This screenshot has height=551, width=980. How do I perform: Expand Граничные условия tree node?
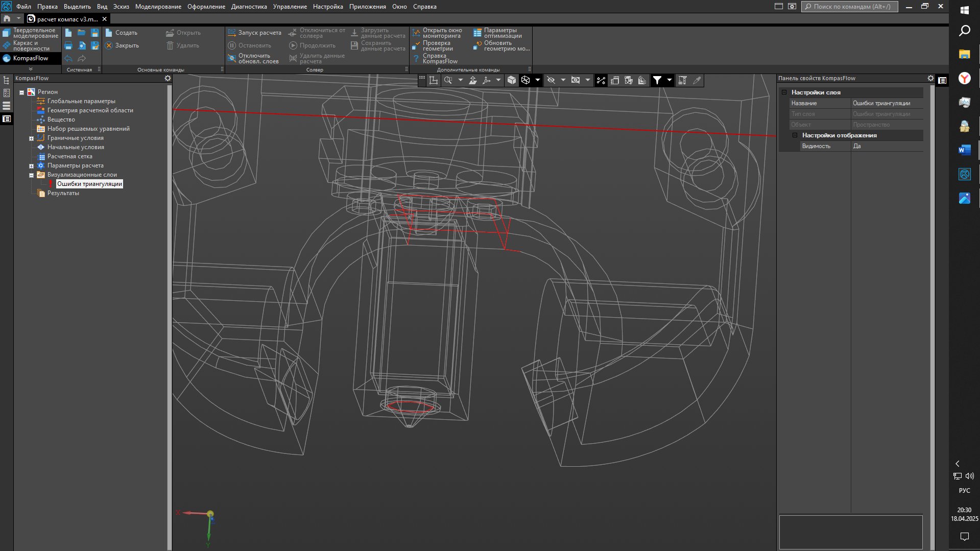click(31, 138)
